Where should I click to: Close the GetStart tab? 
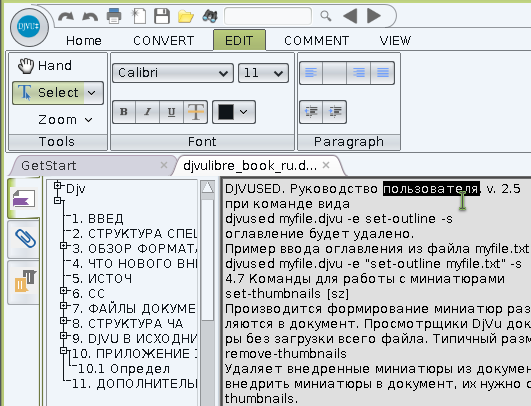pos(164,165)
